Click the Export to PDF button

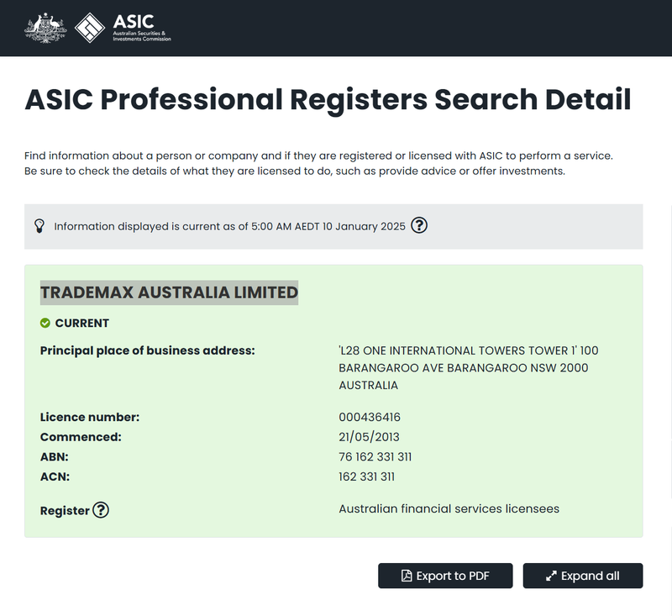pos(445,576)
